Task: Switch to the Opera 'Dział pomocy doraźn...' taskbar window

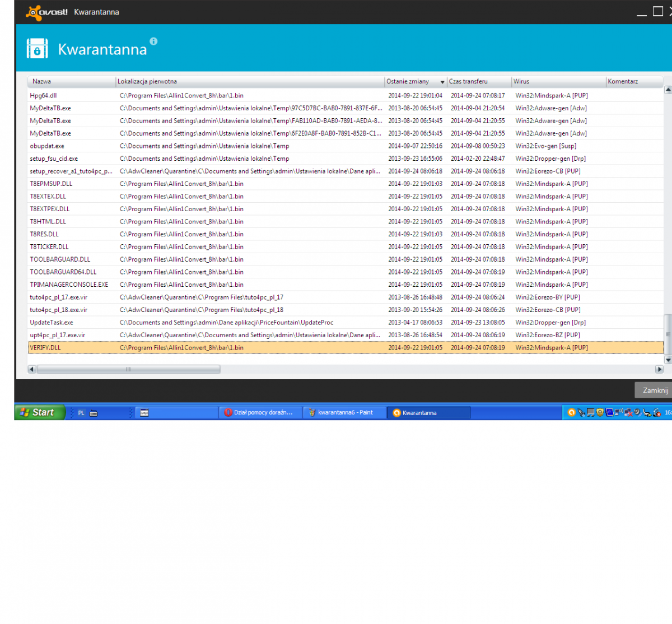Action: pos(260,413)
